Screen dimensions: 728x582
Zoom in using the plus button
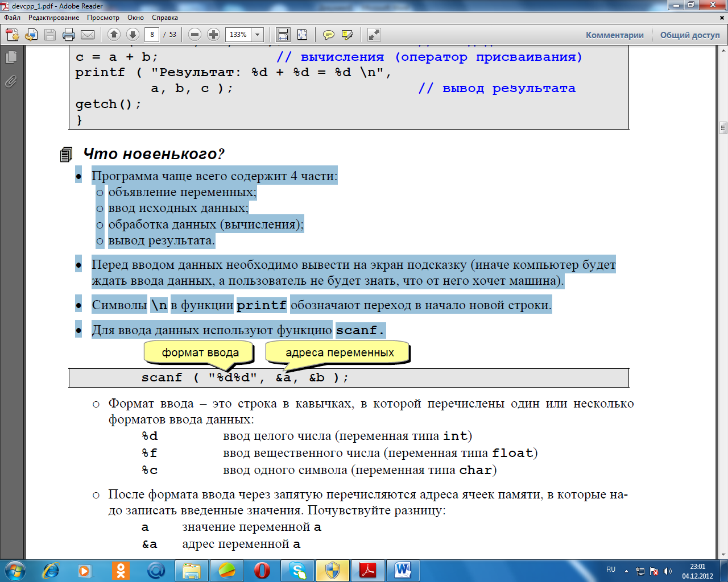point(213,35)
